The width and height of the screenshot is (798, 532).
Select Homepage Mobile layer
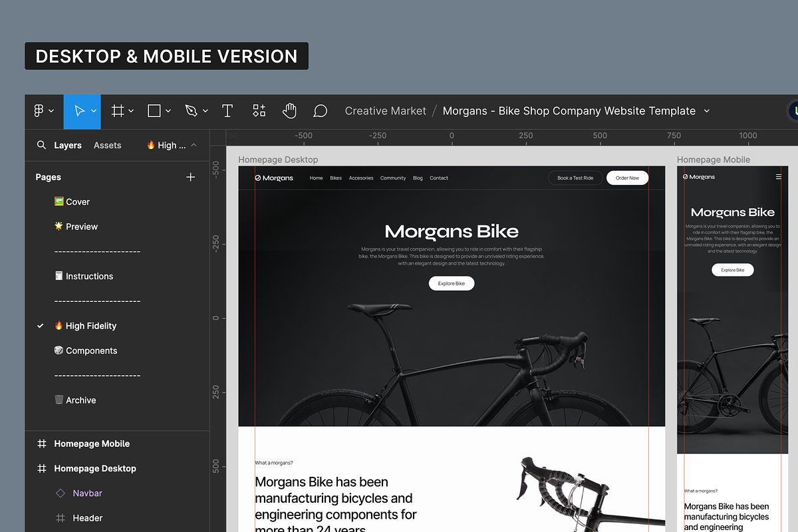[92, 444]
